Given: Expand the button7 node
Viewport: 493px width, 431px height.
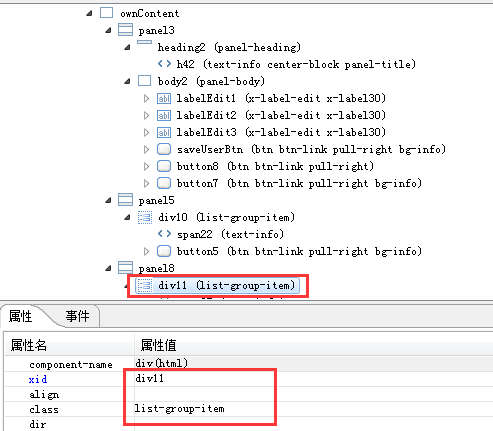Looking at the screenshot, I should pos(146,183).
